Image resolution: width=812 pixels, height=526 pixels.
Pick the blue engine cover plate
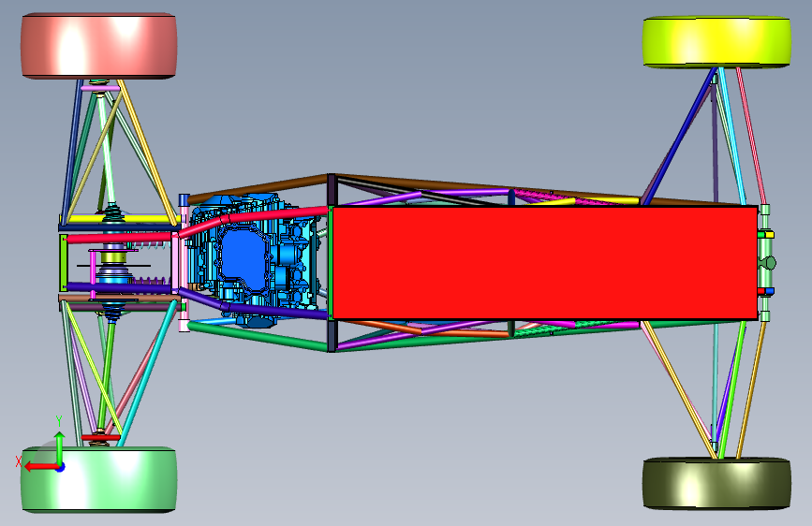point(244,259)
